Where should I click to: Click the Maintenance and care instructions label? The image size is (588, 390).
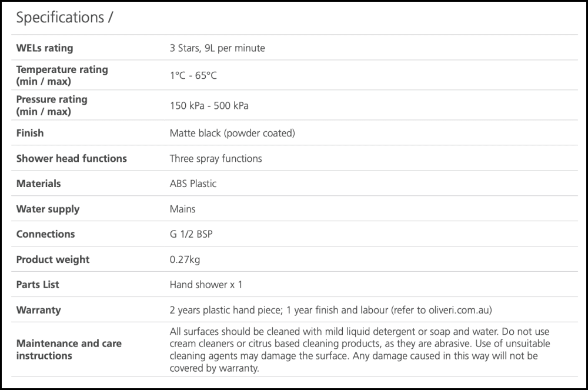point(68,349)
